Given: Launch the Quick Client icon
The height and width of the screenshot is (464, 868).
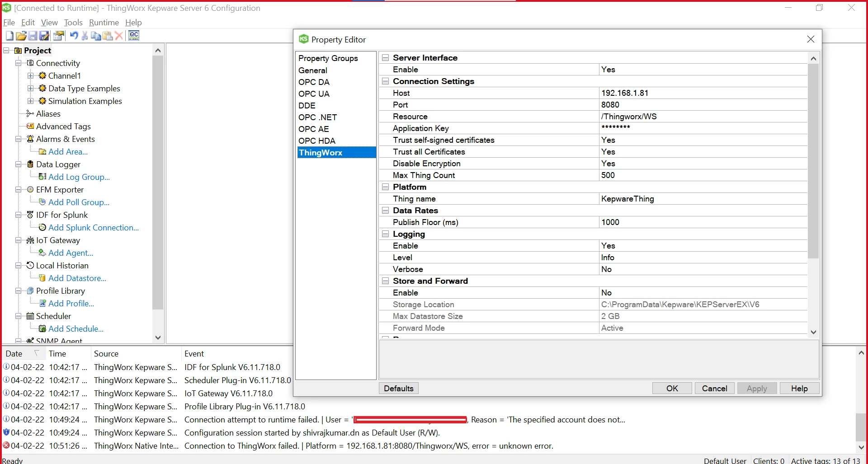Looking at the screenshot, I should click(x=134, y=36).
